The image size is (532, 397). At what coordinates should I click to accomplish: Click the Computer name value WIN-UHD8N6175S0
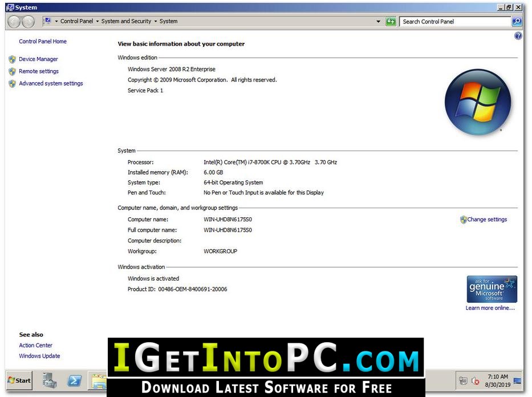coord(228,220)
